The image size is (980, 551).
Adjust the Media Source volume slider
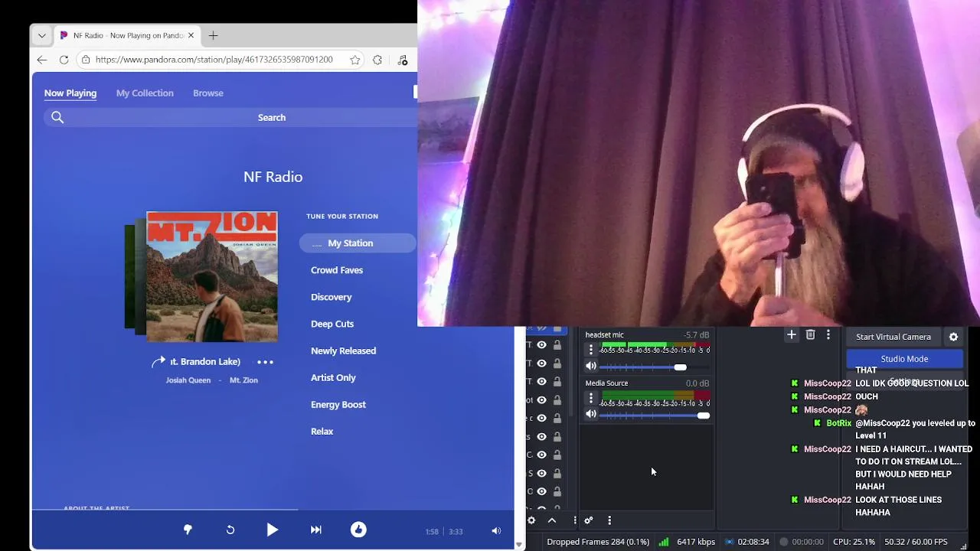tap(655, 416)
